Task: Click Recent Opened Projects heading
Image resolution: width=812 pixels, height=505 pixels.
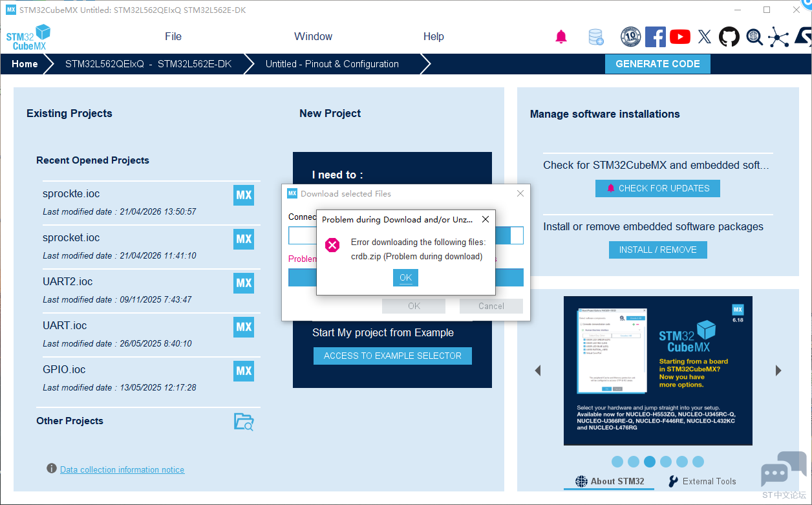Action: coord(92,160)
